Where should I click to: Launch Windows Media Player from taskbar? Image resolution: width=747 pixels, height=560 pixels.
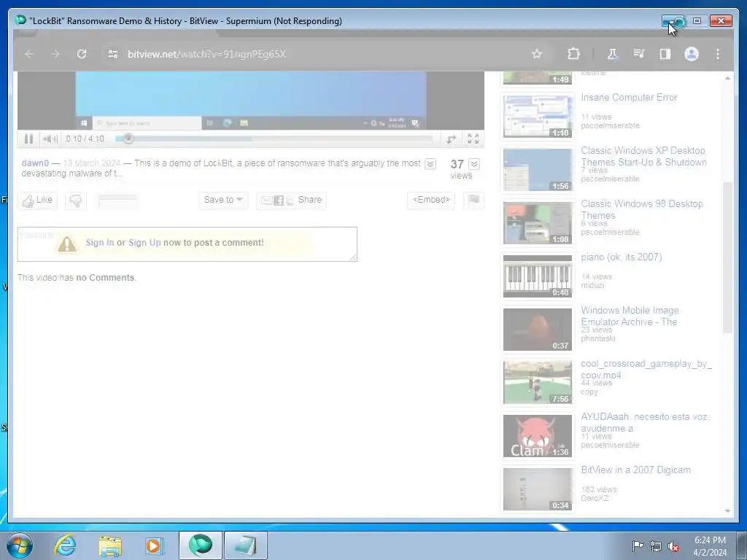coord(155,545)
